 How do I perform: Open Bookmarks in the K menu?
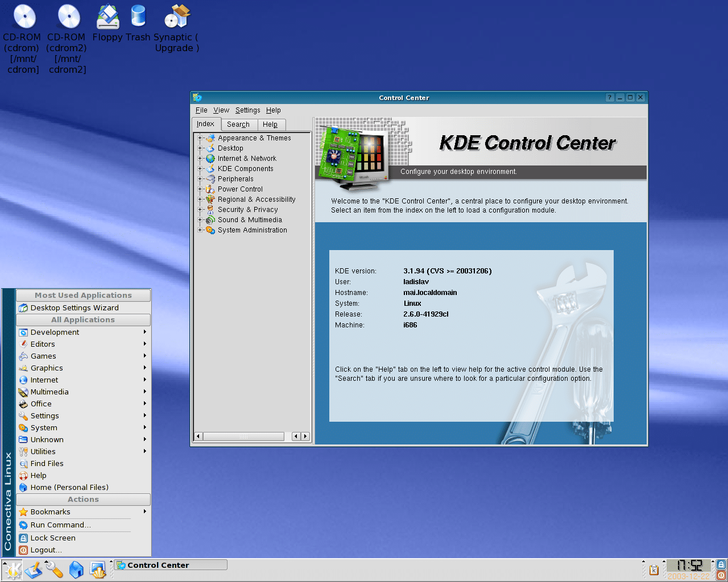(x=83, y=512)
